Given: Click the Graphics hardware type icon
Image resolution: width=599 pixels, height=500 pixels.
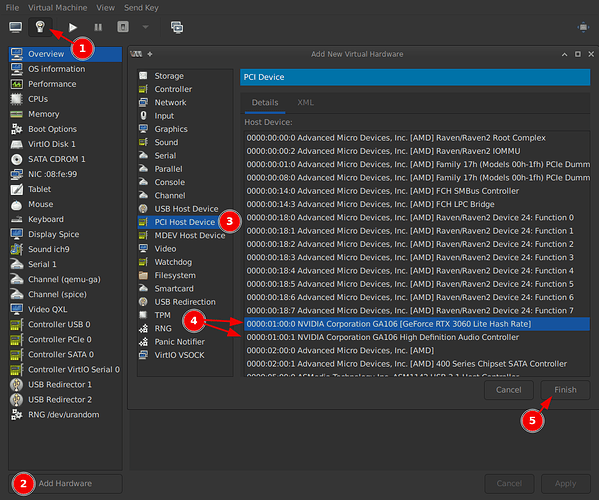Looking at the screenshot, I should click(x=143, y=129).
